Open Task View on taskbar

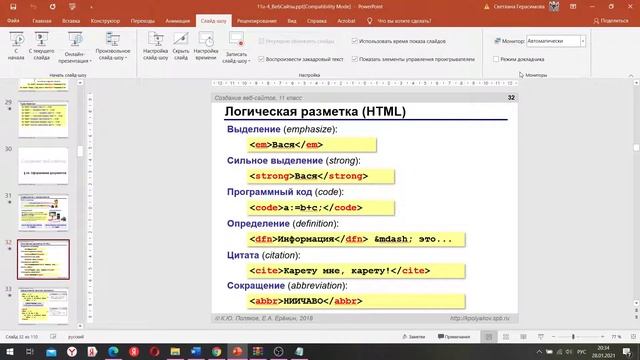pos(30,351)
